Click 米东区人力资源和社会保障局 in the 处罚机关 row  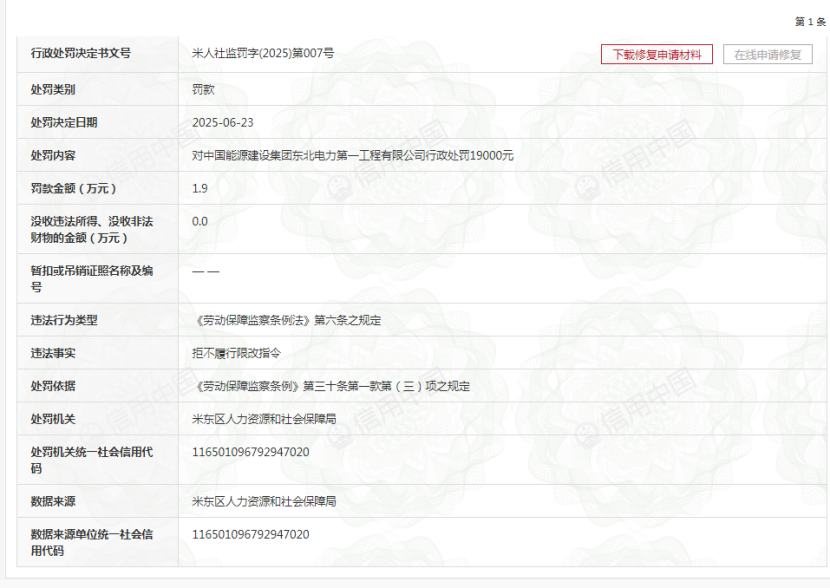(x=264, y=419)
